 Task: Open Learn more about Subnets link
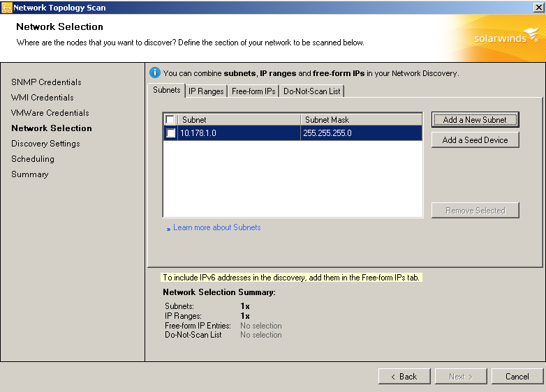[x=216, y=227]
